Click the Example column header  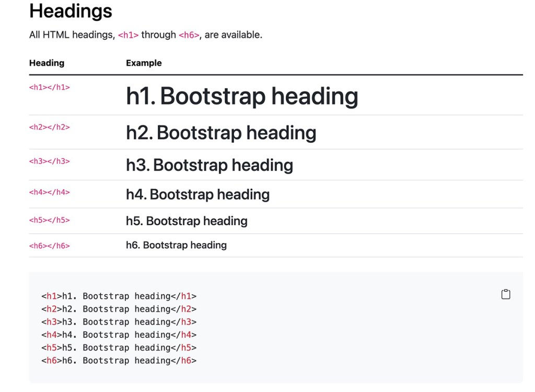coord(144,63)
